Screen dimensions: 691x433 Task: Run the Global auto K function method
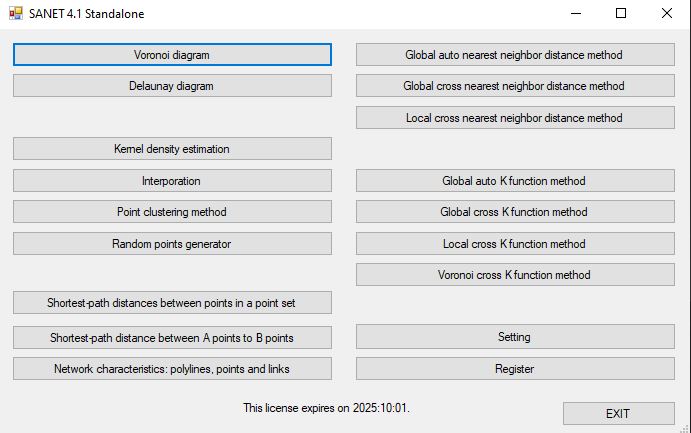coord(515,181)
